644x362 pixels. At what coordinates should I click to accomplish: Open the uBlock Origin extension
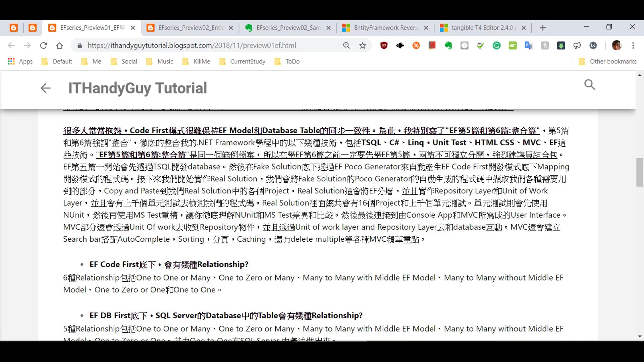[x=384, y=46]
